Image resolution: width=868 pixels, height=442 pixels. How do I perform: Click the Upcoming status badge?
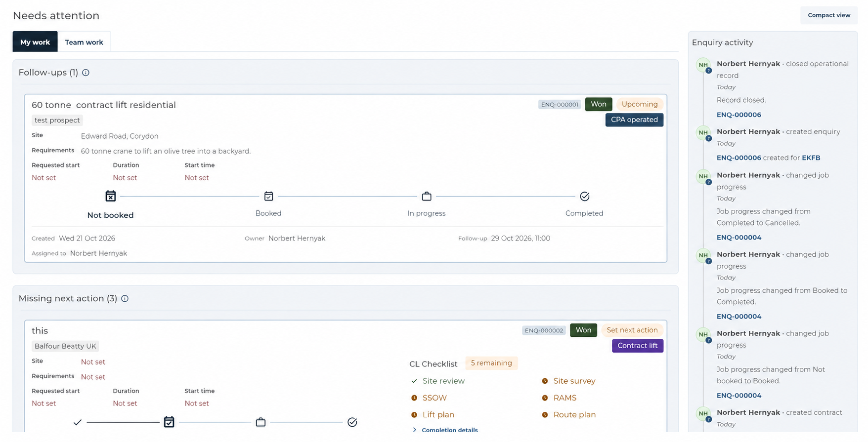pos(640,104)
